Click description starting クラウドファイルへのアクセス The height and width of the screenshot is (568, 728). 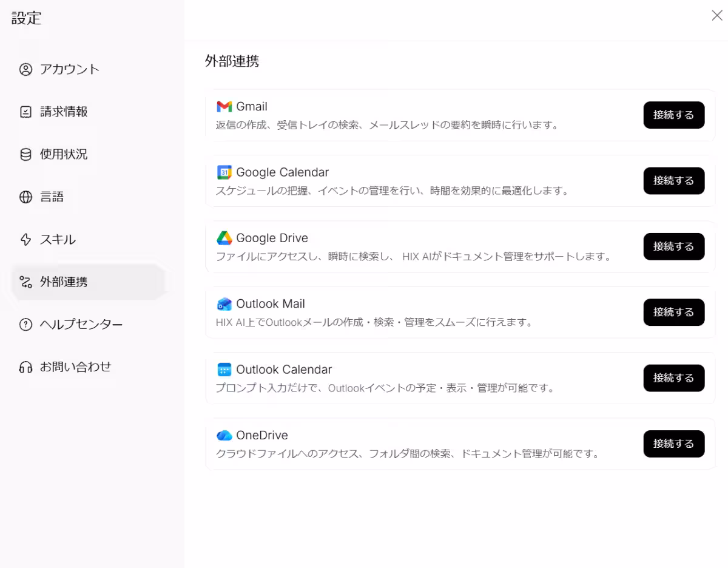pos(408,453)
